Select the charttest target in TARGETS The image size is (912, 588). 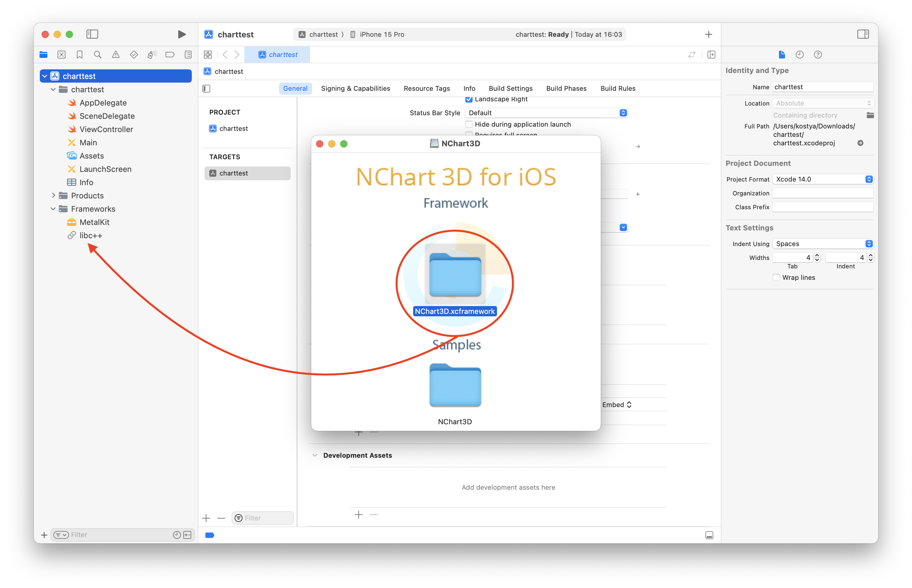tap(248, 173)
